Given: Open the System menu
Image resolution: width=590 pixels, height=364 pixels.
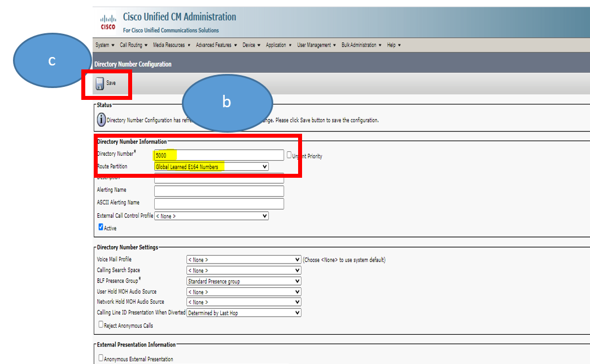Looking at the screenshot, I should [104, 45].
